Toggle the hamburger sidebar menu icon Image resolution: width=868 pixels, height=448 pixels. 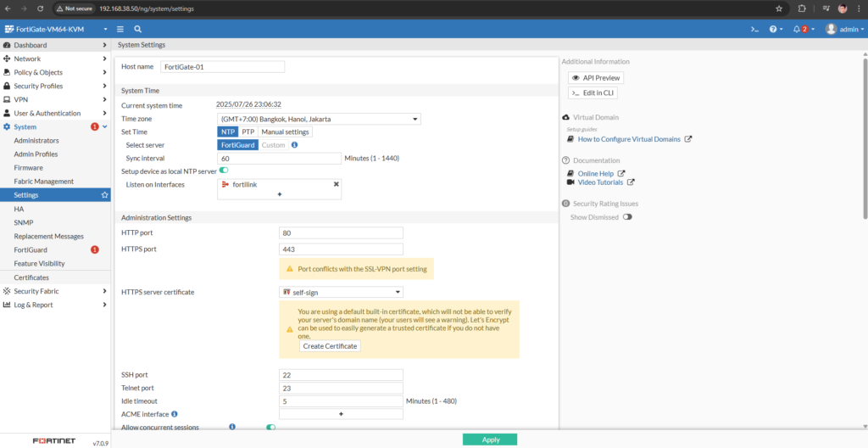(x=120, y=29)
